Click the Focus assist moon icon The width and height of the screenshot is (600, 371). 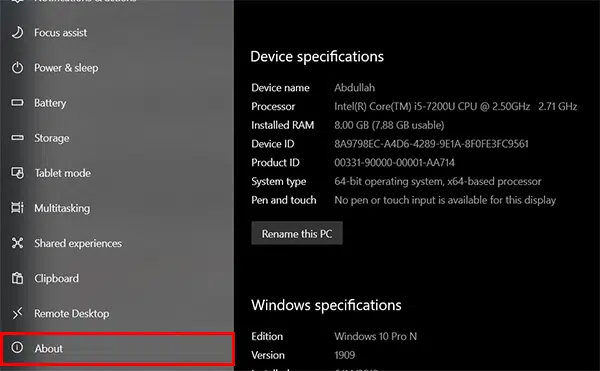[17, 33]
